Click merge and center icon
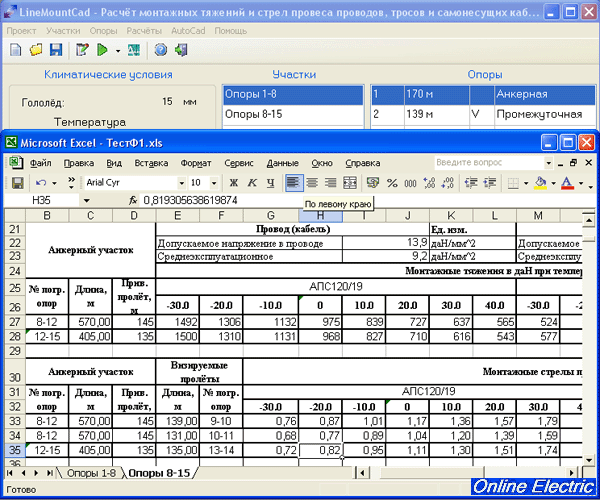This screenshot has height=500, width=600. pyautogui.click(x=350, y=183)
